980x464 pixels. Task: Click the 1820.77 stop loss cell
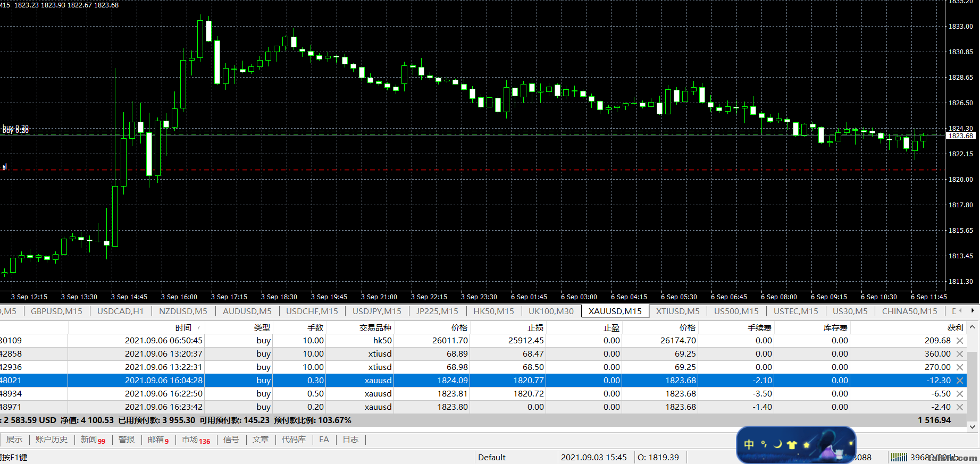508,381
